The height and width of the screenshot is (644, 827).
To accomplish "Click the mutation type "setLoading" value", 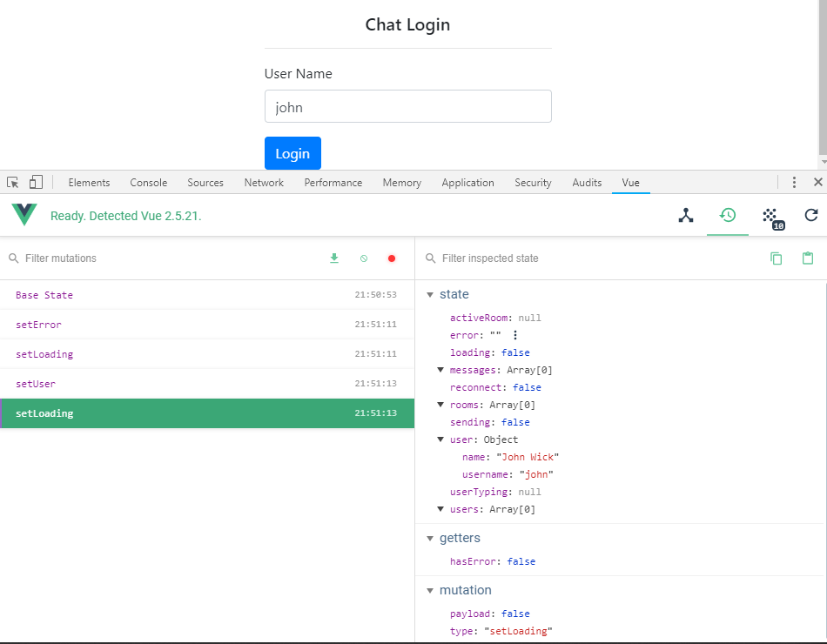I will tap(519, 631).
